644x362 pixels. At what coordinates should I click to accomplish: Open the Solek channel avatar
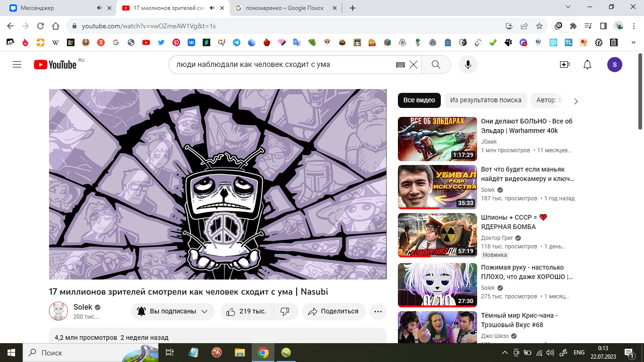tap(58, 311)
